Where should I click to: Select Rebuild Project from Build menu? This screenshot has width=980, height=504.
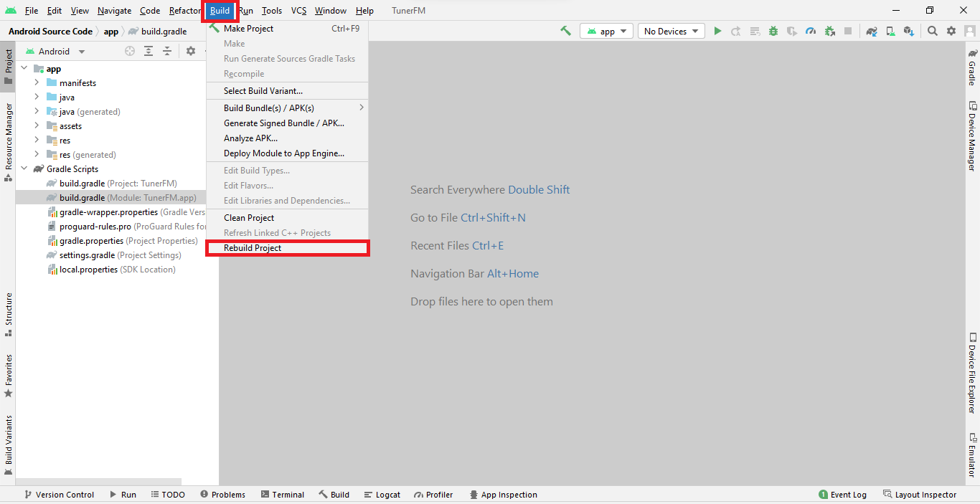pos(253,248)
